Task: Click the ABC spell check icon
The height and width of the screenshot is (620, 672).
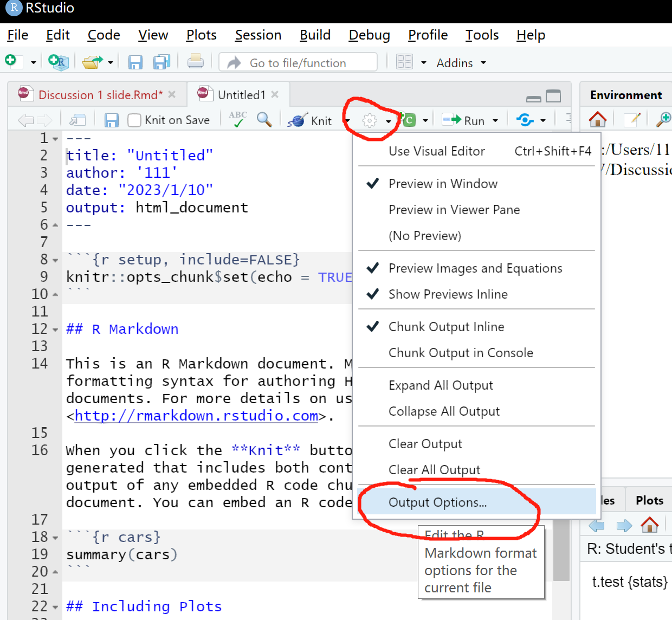Action: (x=238, y=119)
